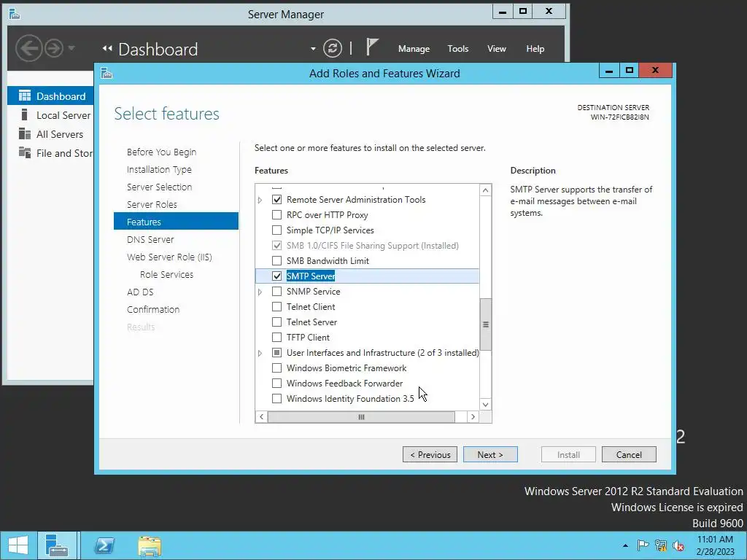Open the Notifications flag icon

pyautogui.click(x=372, y=47)
